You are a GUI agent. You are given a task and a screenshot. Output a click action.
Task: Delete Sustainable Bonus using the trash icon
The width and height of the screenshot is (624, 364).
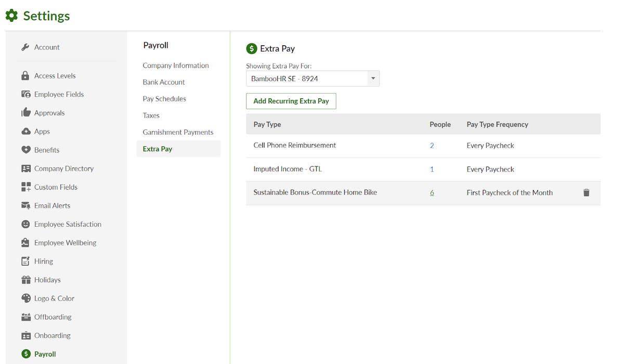pyautogui.click(x=587, y=192)
